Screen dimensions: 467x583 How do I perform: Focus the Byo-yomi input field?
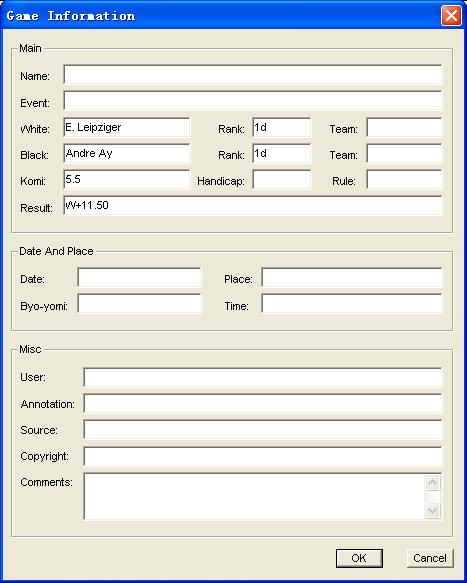coord(139,304)
